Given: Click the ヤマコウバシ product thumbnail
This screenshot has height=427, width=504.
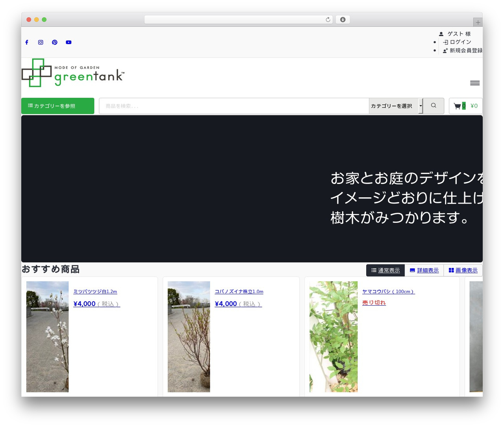Looking at the screenshot, I should 334,336.
